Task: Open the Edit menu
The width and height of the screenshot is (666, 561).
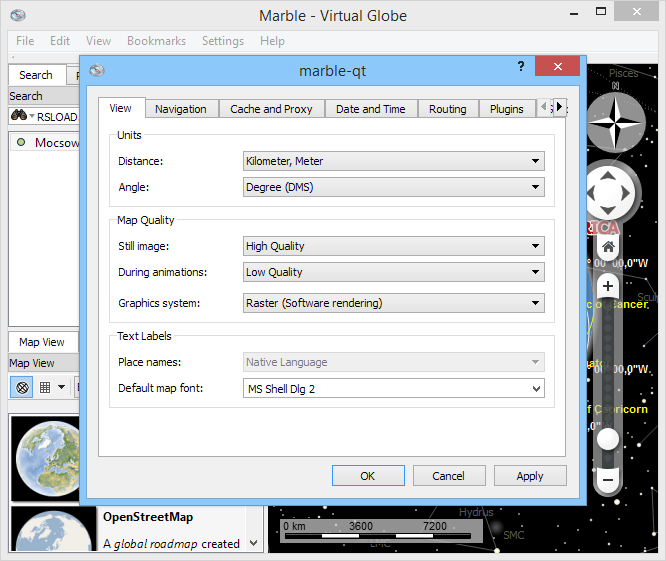Action: click(60, 41)
